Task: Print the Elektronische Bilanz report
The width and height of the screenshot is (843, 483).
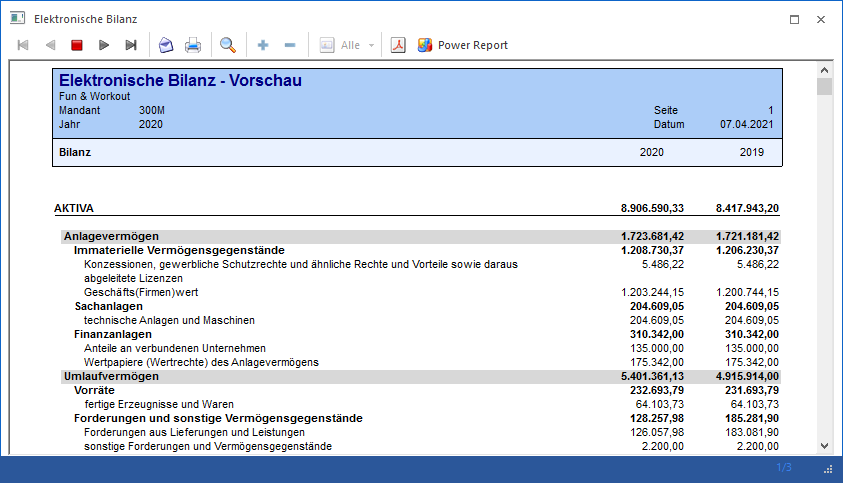Action: click(x=193, y=45)
